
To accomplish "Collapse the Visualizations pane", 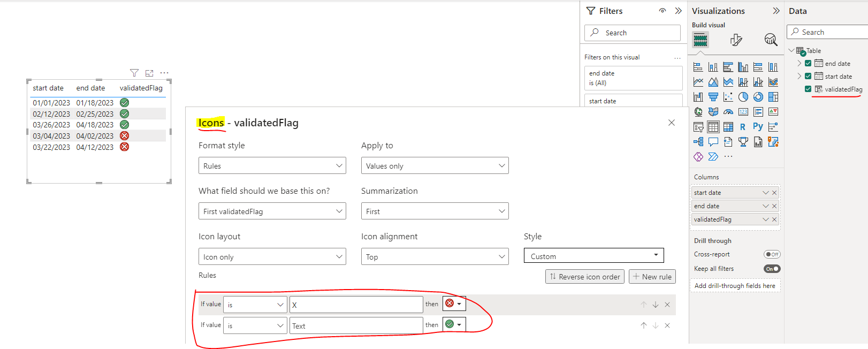I will (x=776, y=11).
